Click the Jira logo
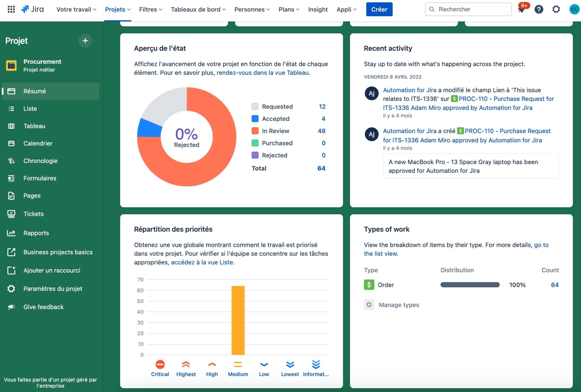Viewport: 581px width, 392px height. click(x=32, y=9)
